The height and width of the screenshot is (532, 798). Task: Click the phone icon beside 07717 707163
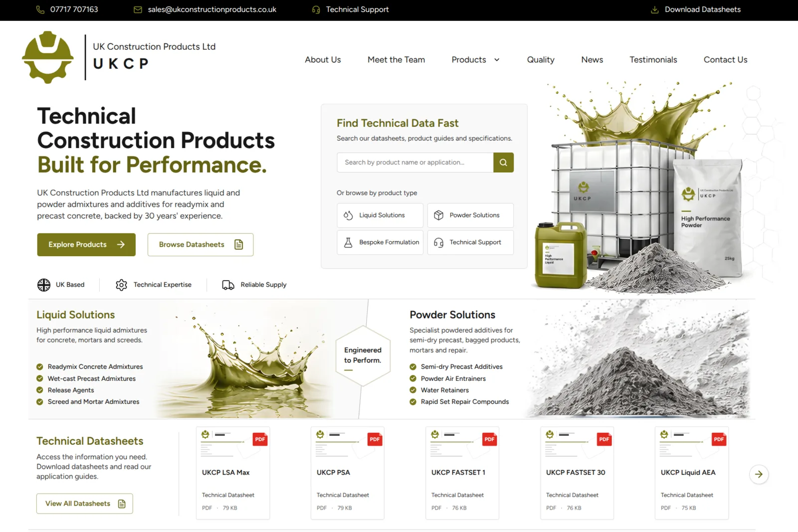[x=40, y=9]
